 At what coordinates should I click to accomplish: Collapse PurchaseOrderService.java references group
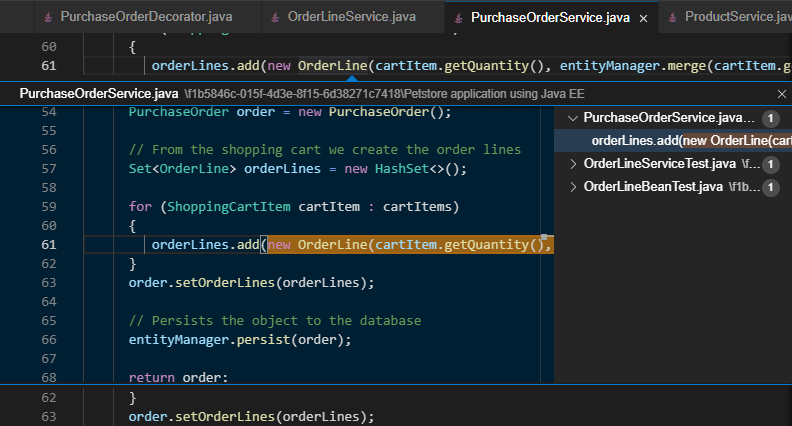[x=573, y=118]
